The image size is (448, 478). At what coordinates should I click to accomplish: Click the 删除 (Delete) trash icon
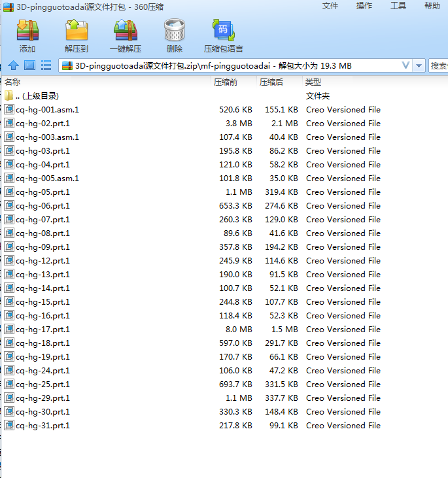coord(175,30)
